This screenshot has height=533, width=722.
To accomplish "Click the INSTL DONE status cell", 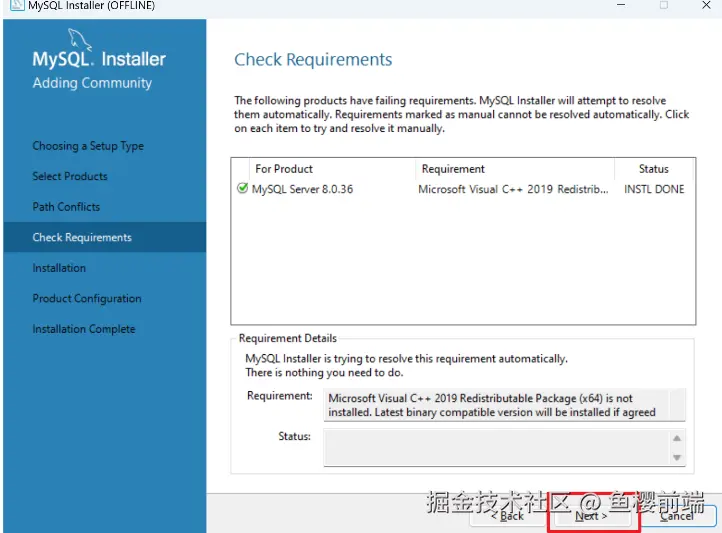I will pyautogui.click(x=654, y=189).
